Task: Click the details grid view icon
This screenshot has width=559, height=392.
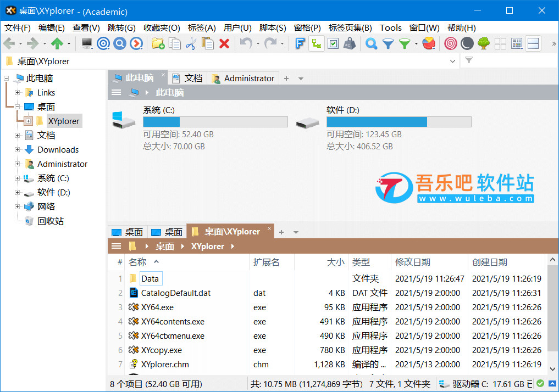Action: 517,44
